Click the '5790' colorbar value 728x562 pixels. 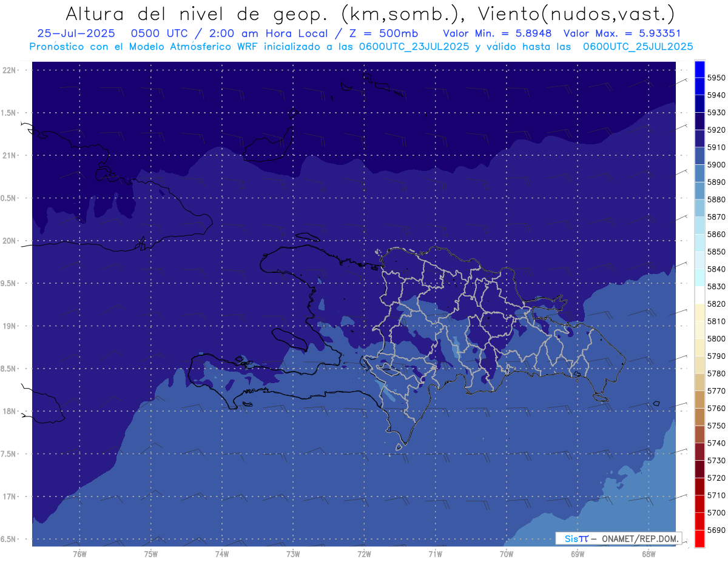tap(716, 356)
